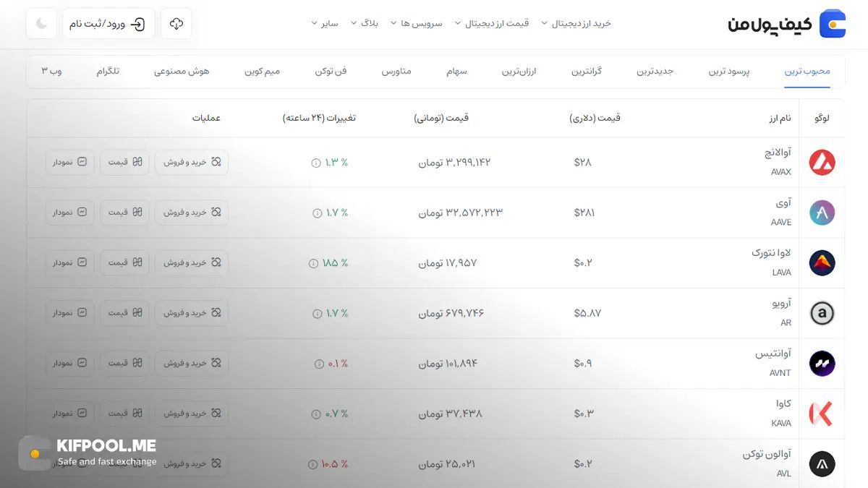Select the هوش مصنوعی tab
The width and height of the screenshot is (868, 488).
pos(182,72)
